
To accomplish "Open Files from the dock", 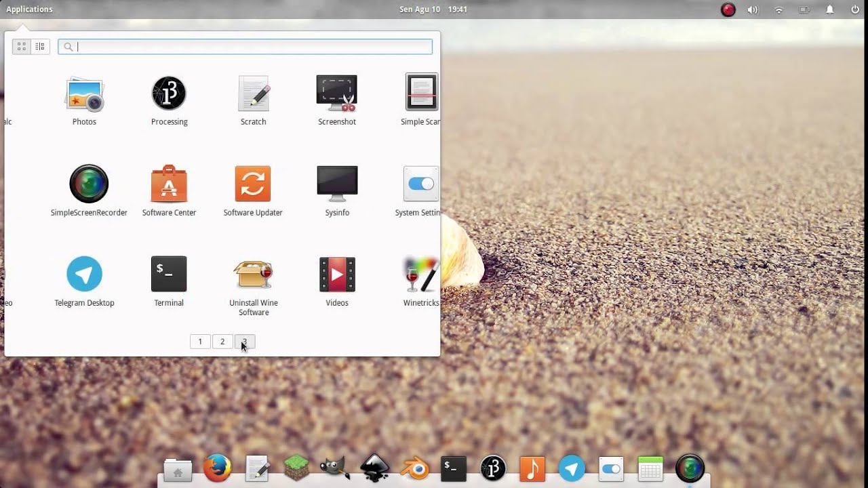I will [x=178, y=469].
